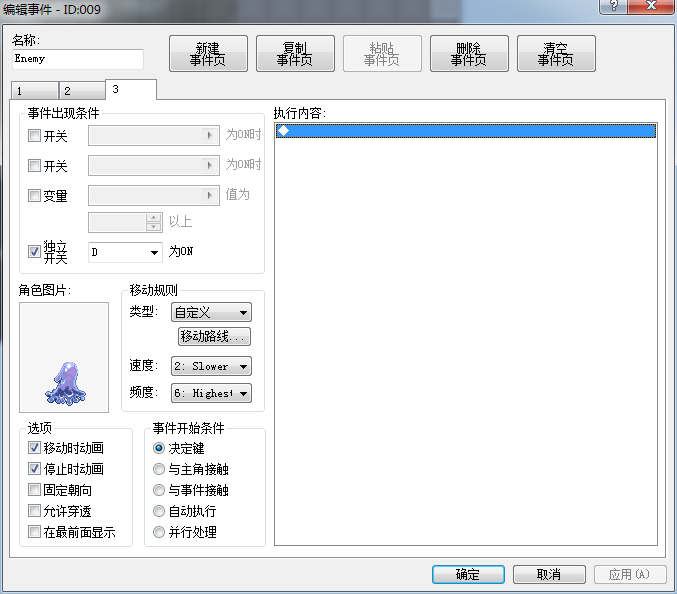The width and height of the screenshot is (677, 594).
Task: Close the 编辑事件 dialog window
Action: coord(651,6)
